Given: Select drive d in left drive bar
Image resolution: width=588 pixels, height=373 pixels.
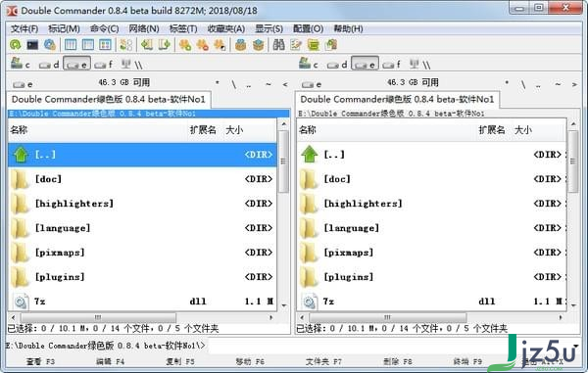Looking at the screenshot, I should (x=49, y=65).
